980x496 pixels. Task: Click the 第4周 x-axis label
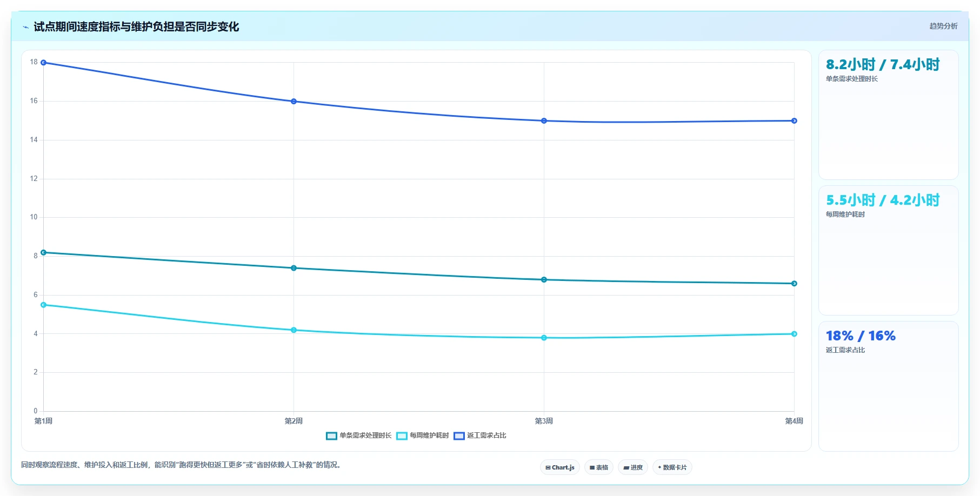point(794,421)
